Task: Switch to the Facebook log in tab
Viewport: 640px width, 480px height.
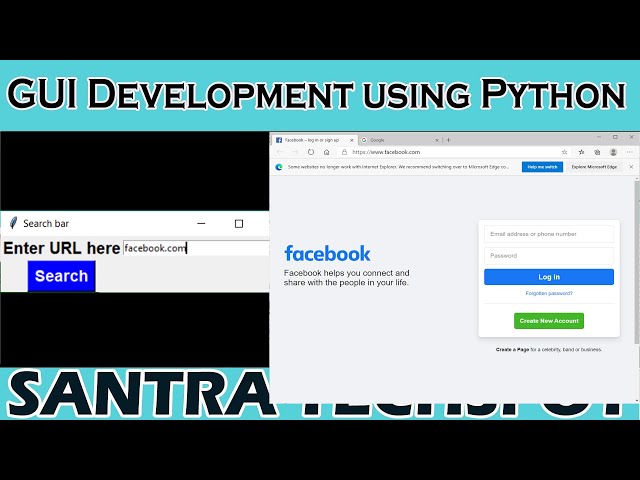Action: pyautogui.click(x=312, y=140)
